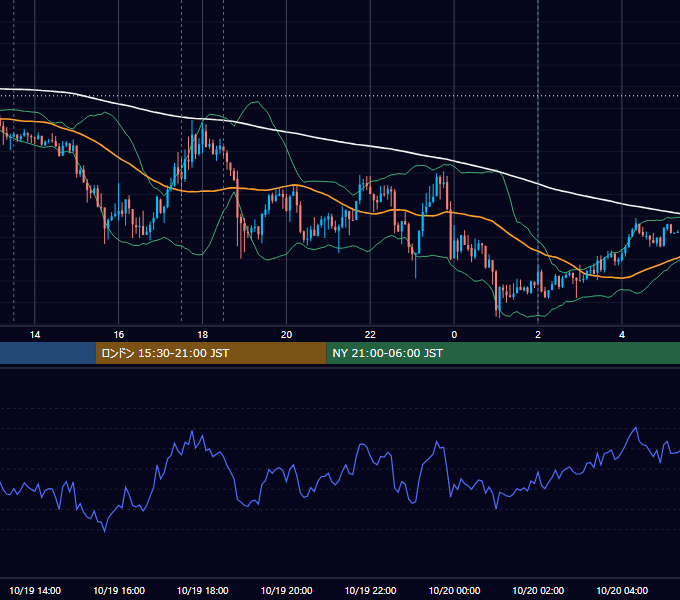Screen dimensions: 680x600
Task: Click the 4 hour label on time axis
Action: [x=622, y=335]
